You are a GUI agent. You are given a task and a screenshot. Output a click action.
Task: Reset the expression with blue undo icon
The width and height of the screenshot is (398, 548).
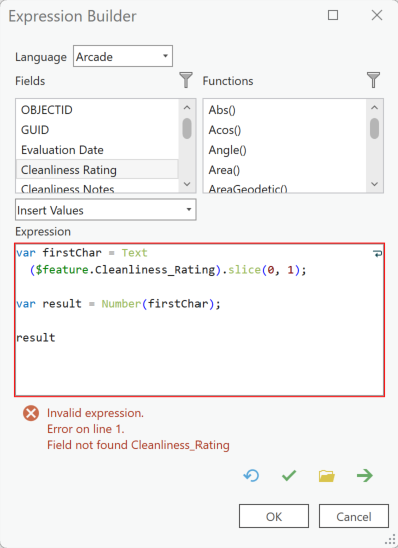click(251, 476)
